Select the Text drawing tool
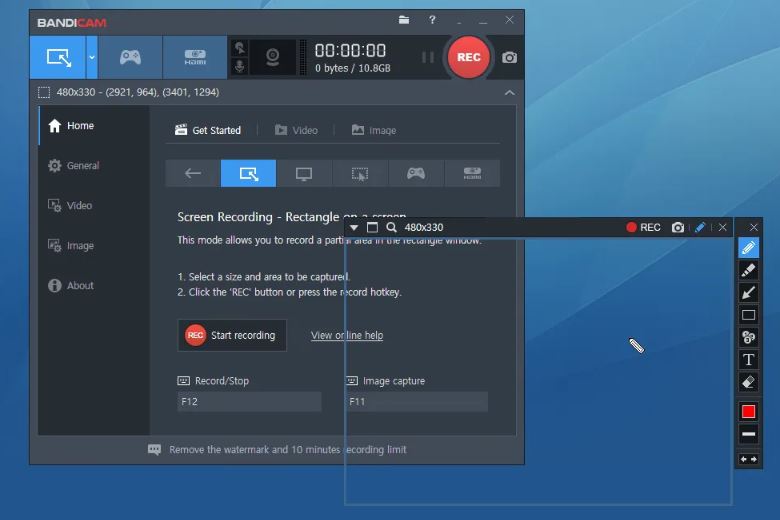This screenshot has width=780, height=520. [749, 360]
